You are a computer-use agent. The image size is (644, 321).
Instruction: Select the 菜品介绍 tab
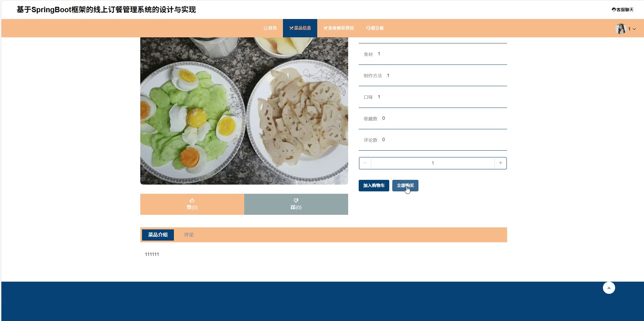pyautogui.click(x=158, y=235)
